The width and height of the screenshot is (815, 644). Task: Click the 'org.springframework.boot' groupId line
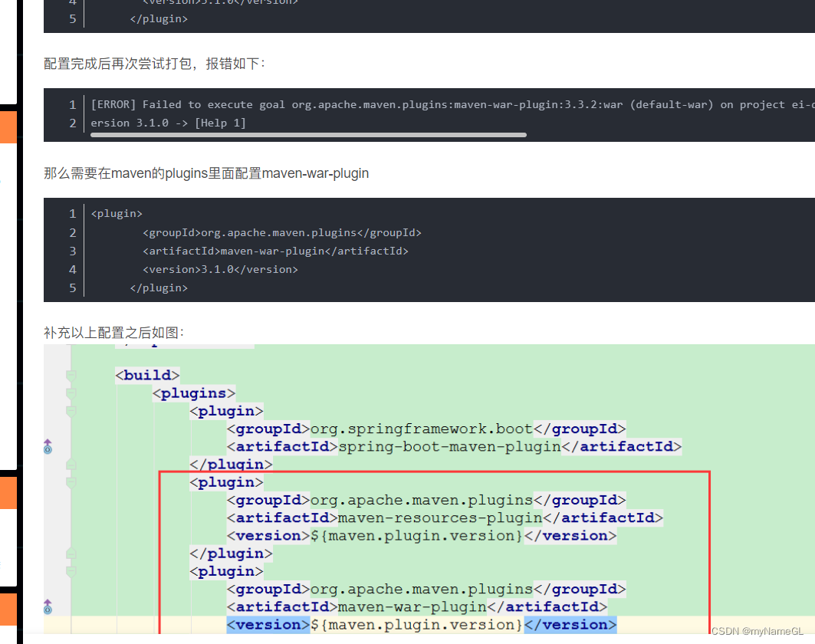[426, 429]
